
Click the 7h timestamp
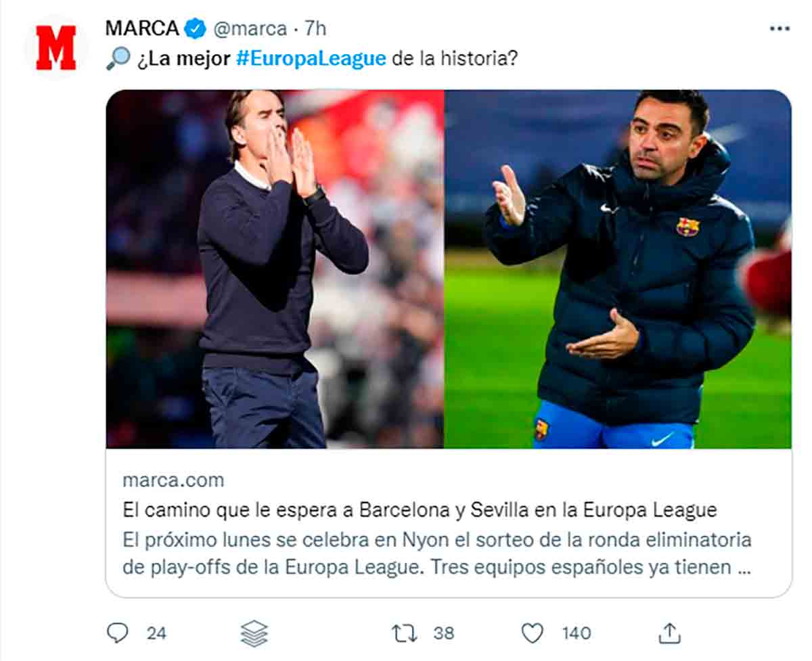[x=315, y=28]
